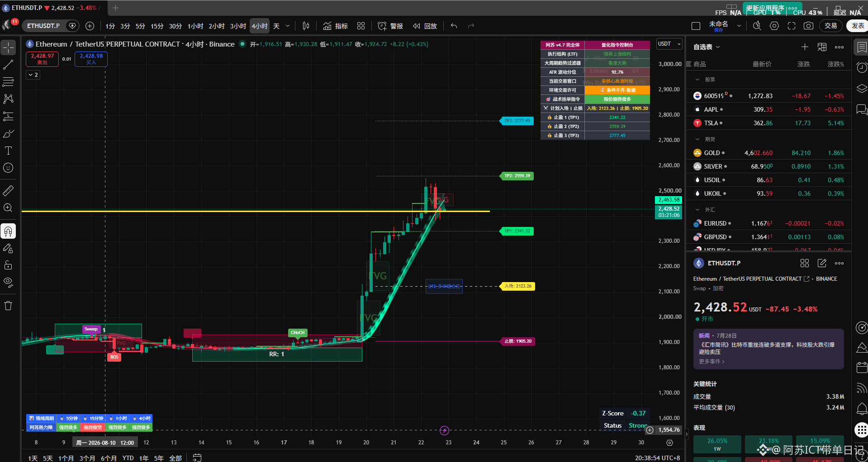Viewport: 868px width, 462px height.
Task: Collapse the 股票 stocks section
Action: pos(697,80)
